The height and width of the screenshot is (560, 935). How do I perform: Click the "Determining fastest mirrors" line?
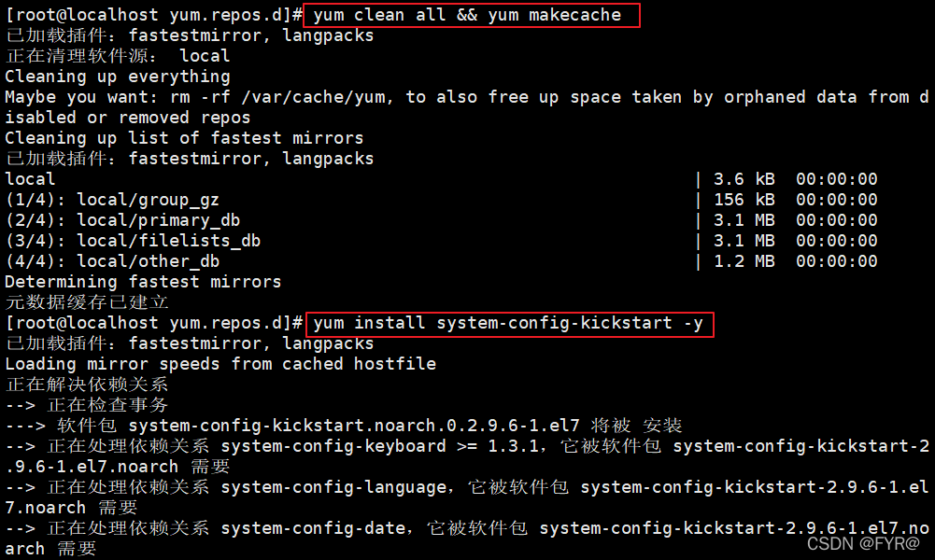(143, 282)
